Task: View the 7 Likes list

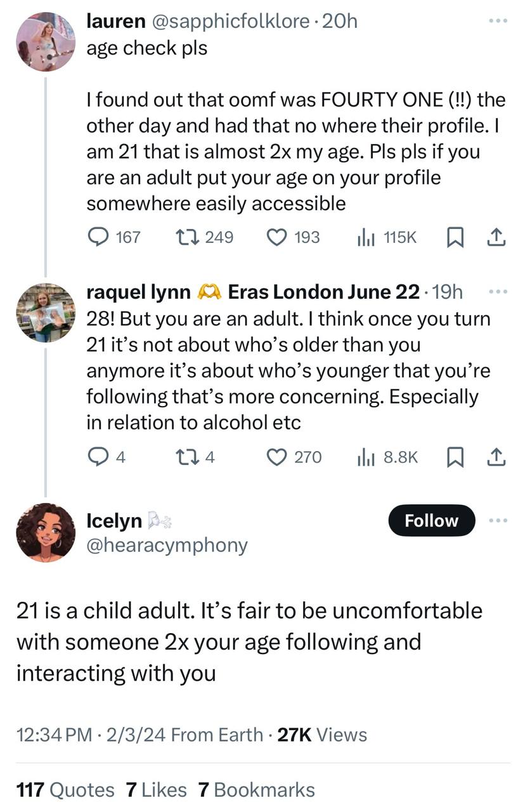Action: pyautogui.click(x=157, y=790)
